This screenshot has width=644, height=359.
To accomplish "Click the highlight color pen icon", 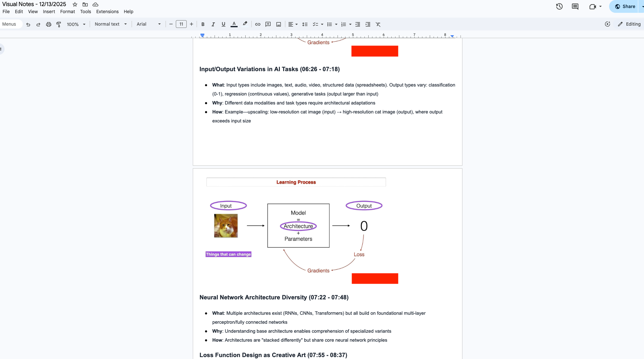I will (x=245, y=24).
